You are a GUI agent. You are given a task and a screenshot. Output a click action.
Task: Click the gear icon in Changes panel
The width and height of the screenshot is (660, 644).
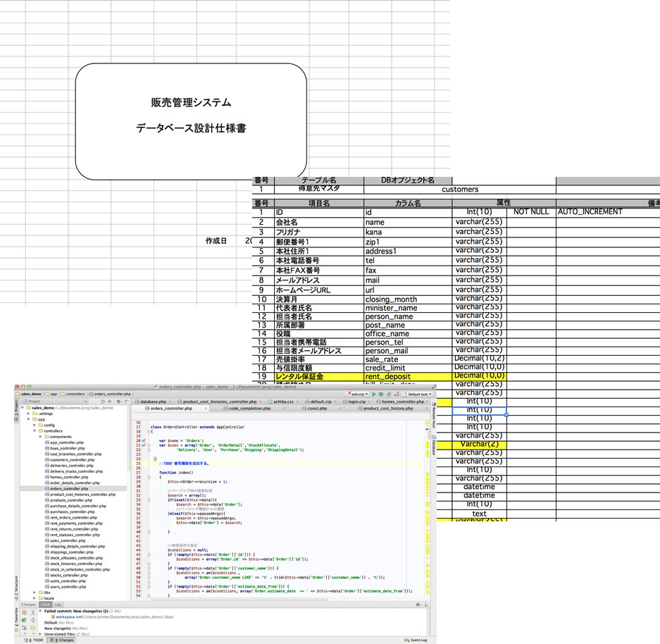[420, 605]
